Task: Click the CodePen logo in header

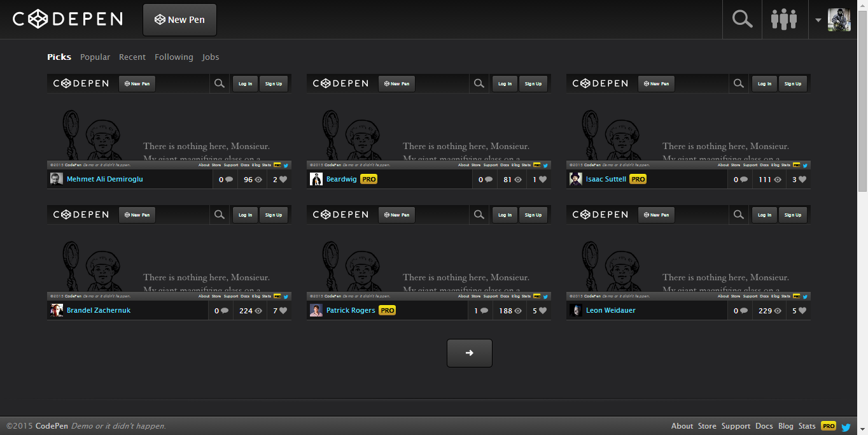Action: coord(67,19)
